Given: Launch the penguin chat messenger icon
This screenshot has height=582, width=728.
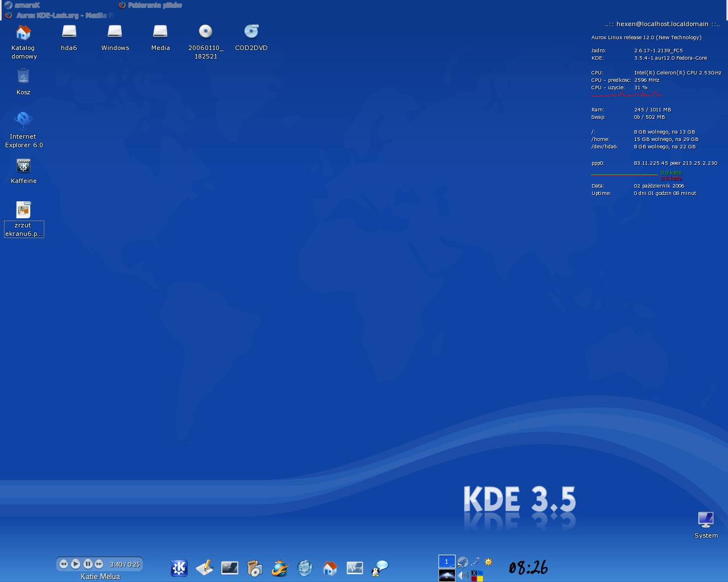Looking at the screenshot, I should [x=379, y=568].
